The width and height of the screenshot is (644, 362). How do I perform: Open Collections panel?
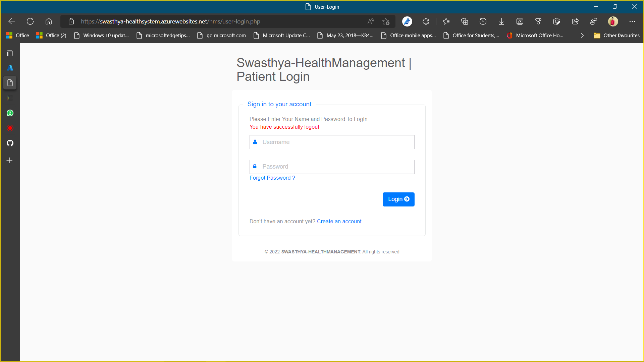[x=465, y=21]
